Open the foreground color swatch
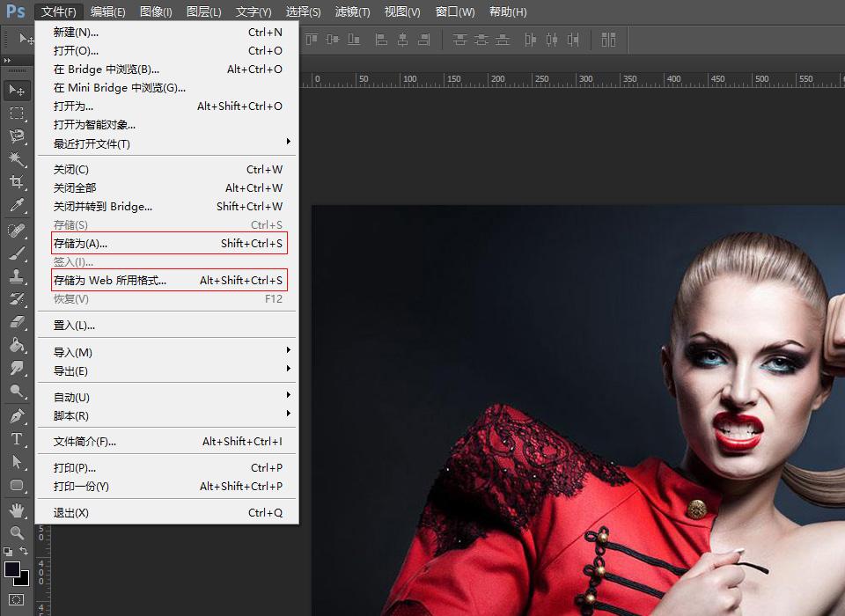This screenshot has width=845, height=616. (12, 569)
